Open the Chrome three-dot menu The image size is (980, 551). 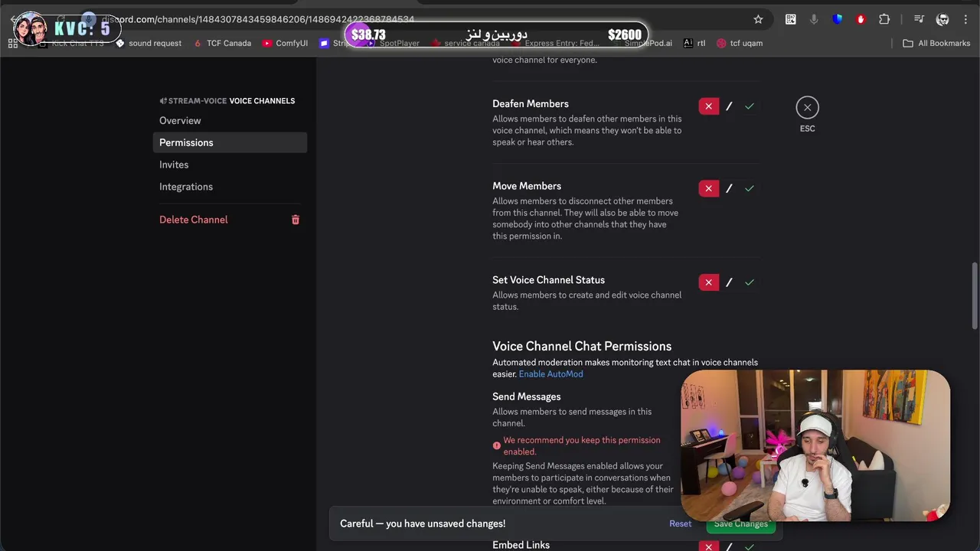[x=965, y=19]
